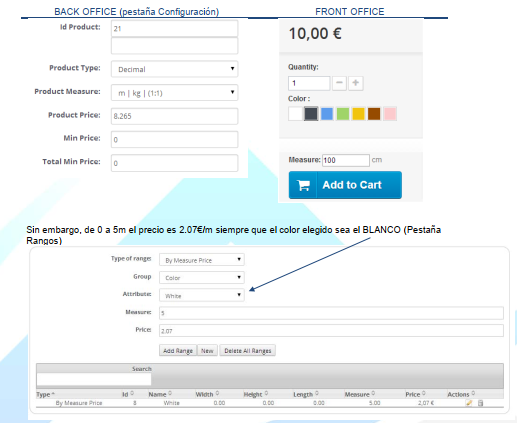Open the Product Type dropdown
The height and width of the screenshot is (423, 517).
click(x=174, y=69)
